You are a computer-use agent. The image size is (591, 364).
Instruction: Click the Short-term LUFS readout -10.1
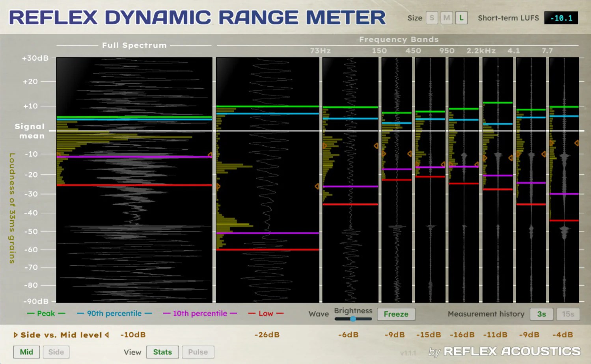click(x=561, y=18)
